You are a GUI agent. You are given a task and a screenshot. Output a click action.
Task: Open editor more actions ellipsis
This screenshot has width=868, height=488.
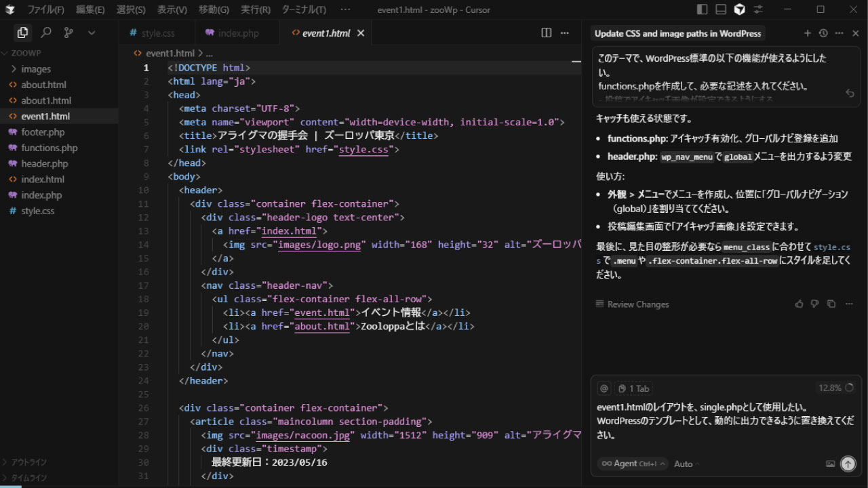(x=565, y=33)
